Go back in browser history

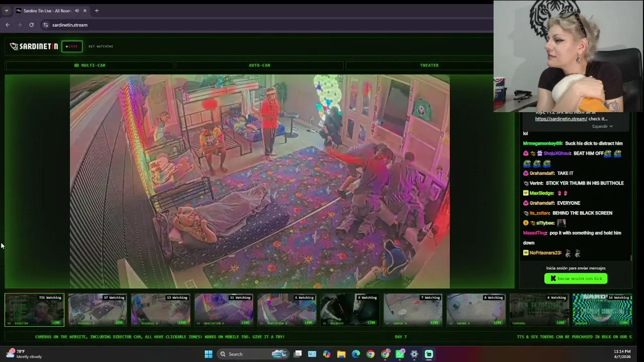pyautogui.click(x=8, y=25)
